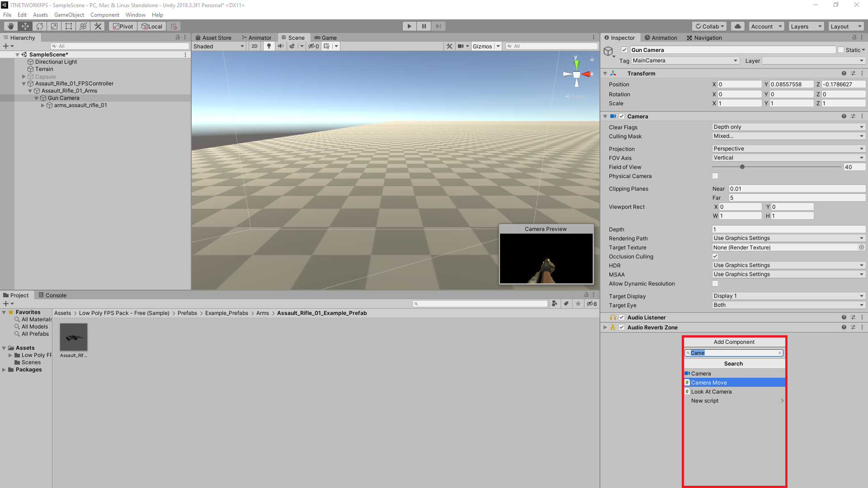Select the Hand pan tool
Viewport: 868px width, 488px height.
(x=10, y=26)
